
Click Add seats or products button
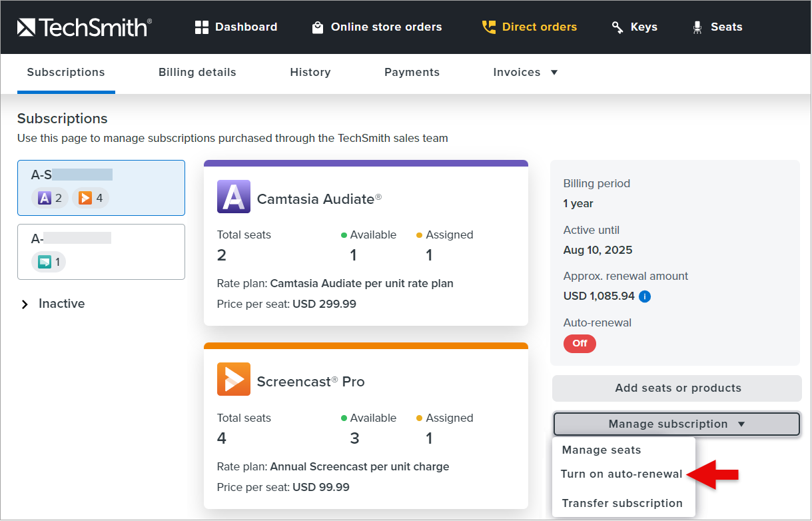click(x=677, y=388)
